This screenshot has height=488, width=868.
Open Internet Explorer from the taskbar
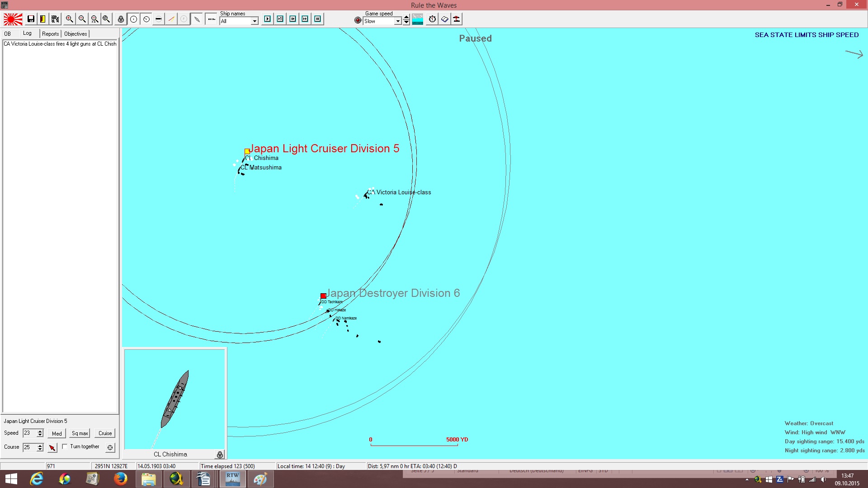point(36,479)
